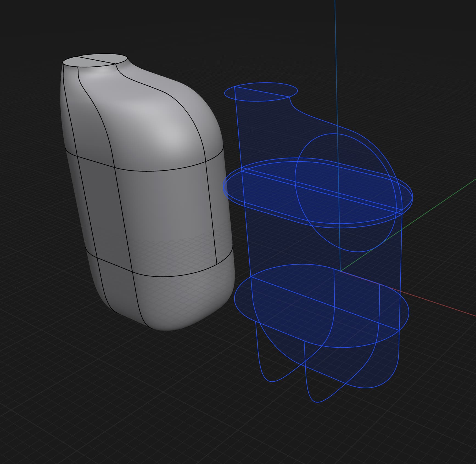Select the small blue ellipse at wireframe top

click(261, 92)
